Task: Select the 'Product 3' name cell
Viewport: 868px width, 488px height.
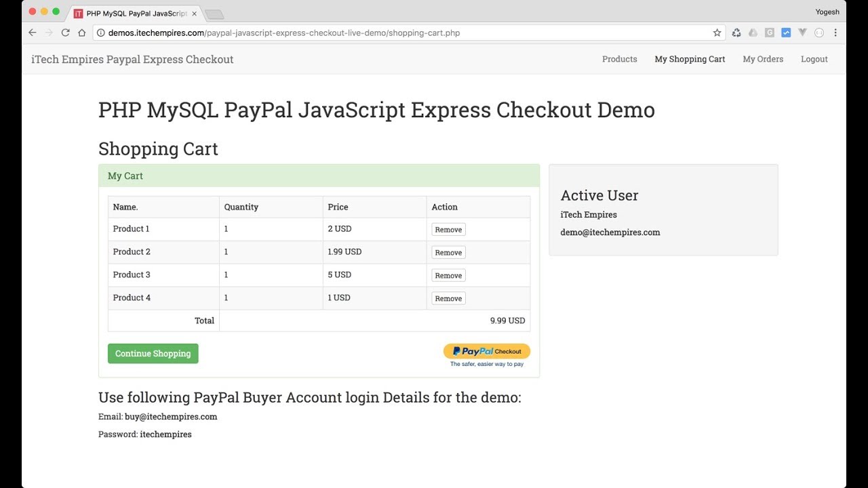Action: pos(163,275)
